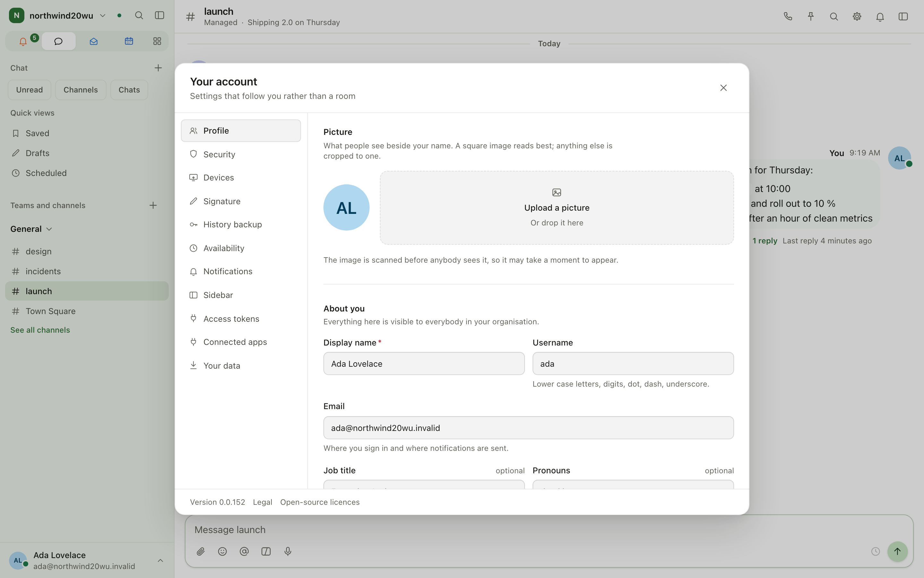Select the launch channel in sidebar
This screenshot has height=578, width=924.
pos(87,291)
